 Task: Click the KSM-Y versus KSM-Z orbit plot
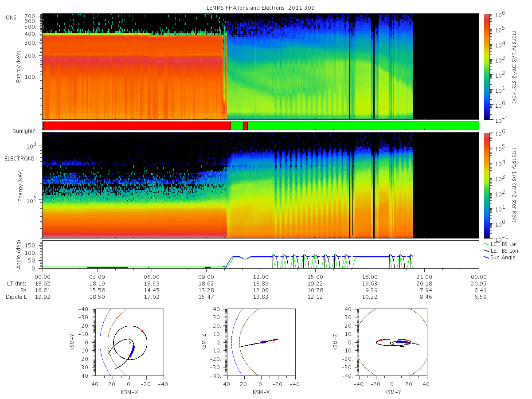[393, 342]
